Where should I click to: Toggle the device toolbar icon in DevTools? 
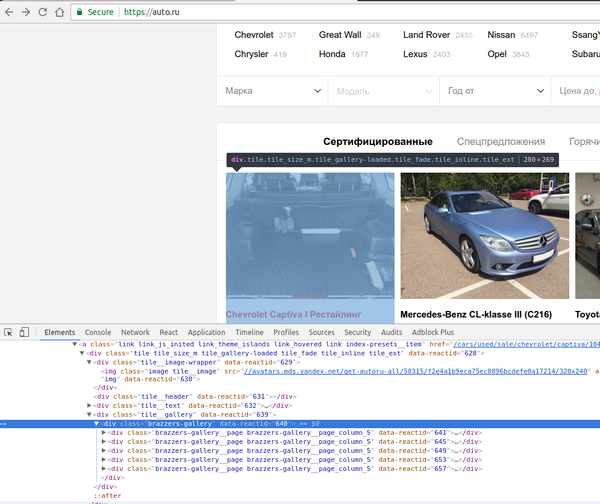[x=26, y=332]
